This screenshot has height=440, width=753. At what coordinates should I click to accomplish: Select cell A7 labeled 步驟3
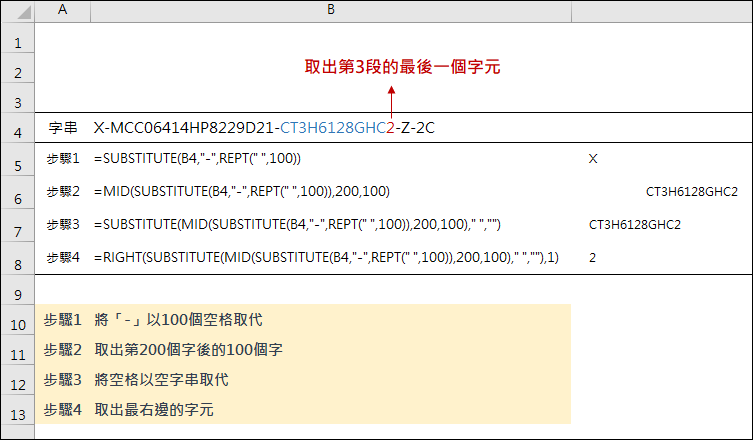(63, 224)
